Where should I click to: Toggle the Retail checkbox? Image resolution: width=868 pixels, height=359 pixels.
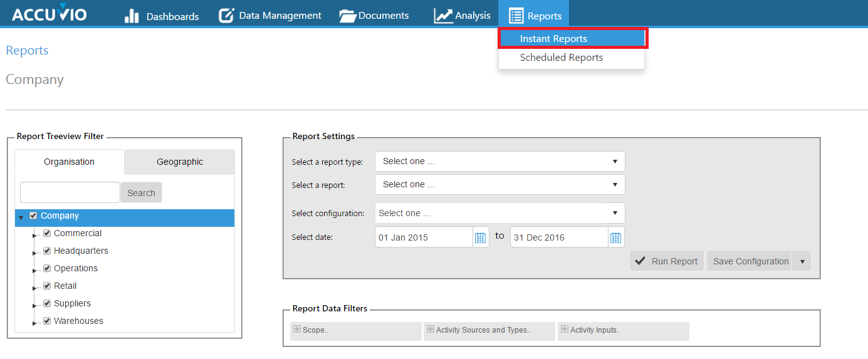tap(47, 286)
